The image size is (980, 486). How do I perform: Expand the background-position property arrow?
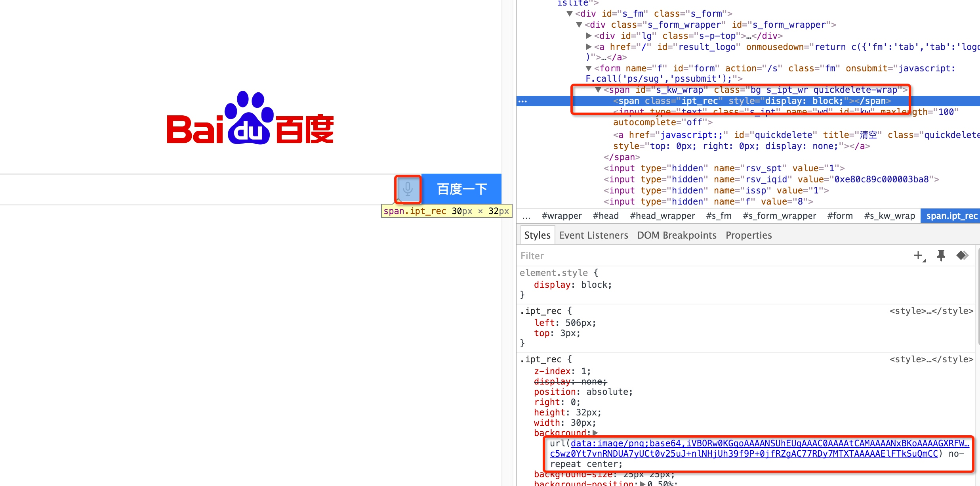point(643,483)
